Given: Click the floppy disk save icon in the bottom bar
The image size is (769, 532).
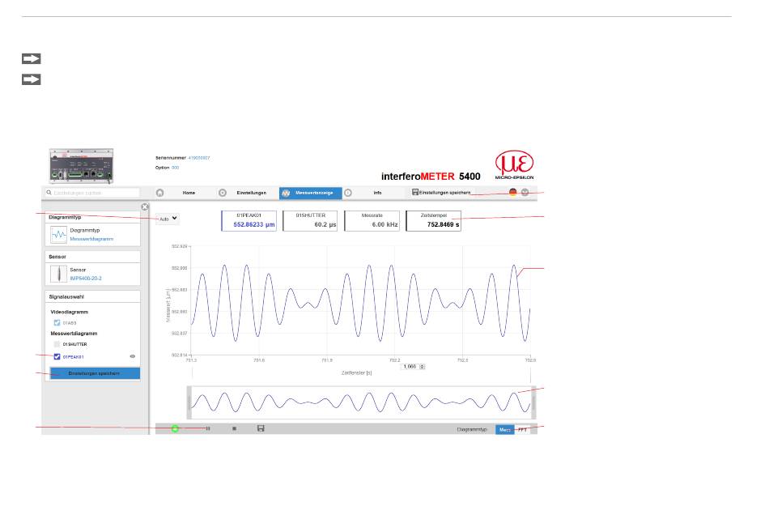Looking at the screenshot, I should pyautogui.click(x=261, y=428).
